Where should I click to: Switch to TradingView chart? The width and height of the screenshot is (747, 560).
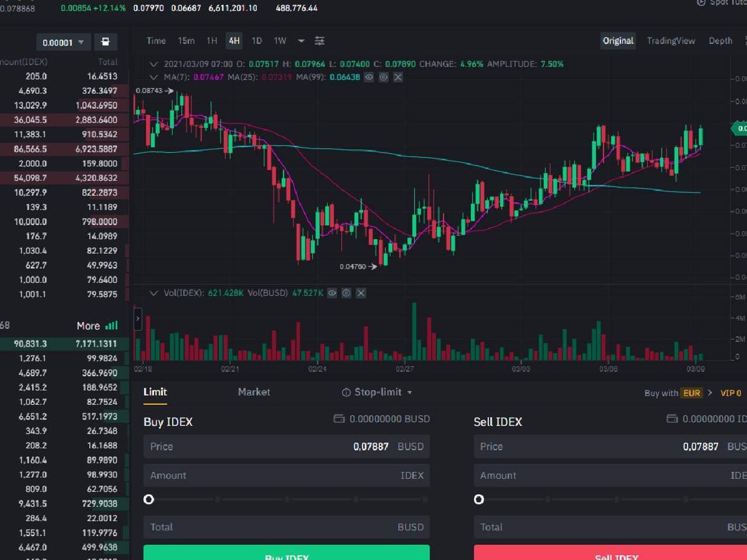pyautogui.click(x=671, y=41)
